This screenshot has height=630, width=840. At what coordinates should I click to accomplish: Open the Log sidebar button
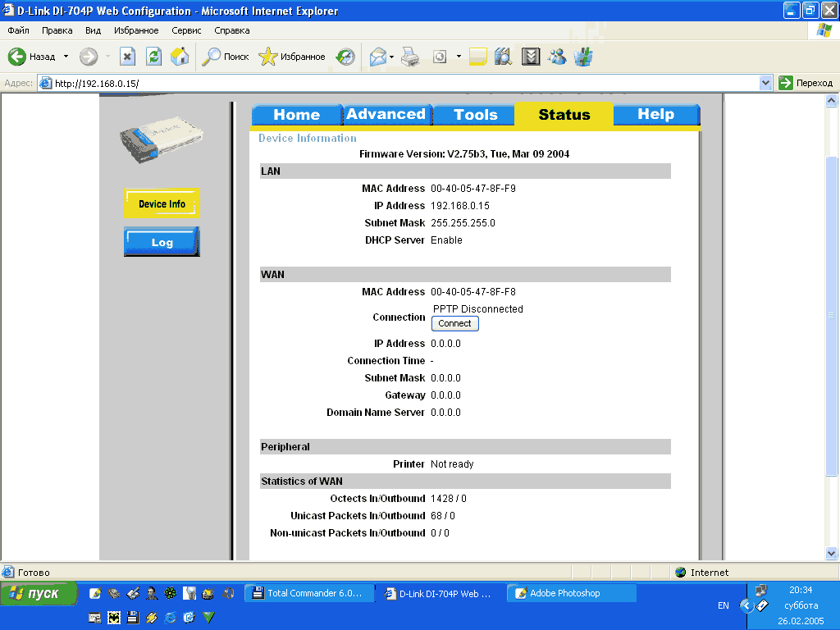(x=162, y=242)
